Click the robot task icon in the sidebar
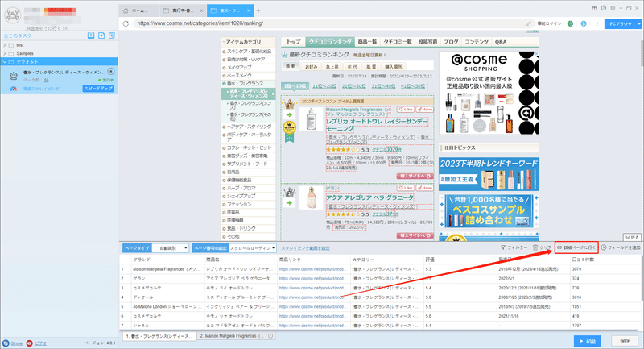Image resolution: width=644 pixels, height=349 pixels. 14,76
